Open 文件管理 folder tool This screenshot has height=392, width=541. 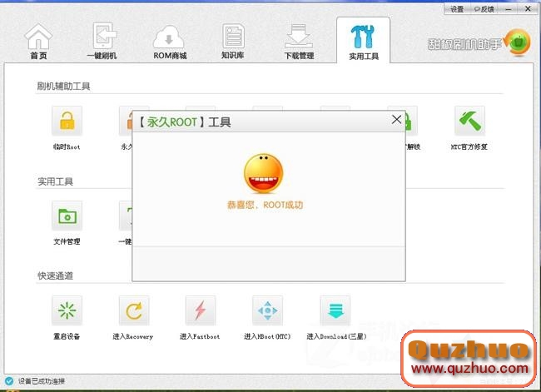click(x=67, y=216)
